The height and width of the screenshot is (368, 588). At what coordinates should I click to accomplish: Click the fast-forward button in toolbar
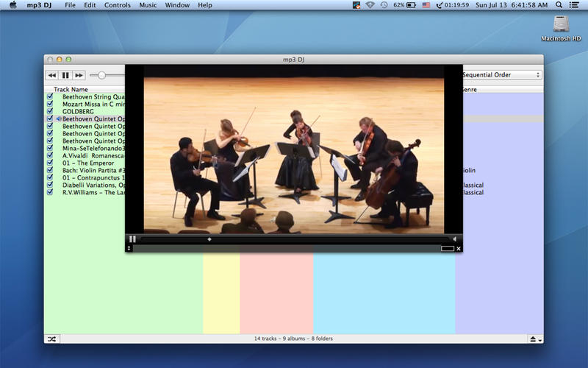point(79,75)
